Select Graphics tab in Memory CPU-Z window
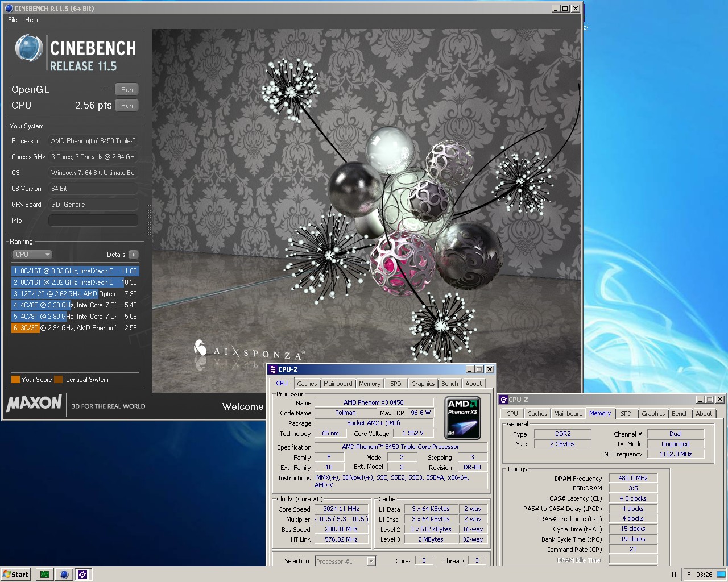Screen dimensions: 728x582 point(653,414)
